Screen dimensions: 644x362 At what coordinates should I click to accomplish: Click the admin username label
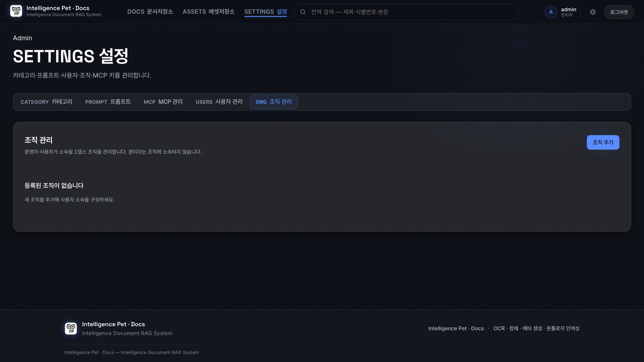pos(569,9)
